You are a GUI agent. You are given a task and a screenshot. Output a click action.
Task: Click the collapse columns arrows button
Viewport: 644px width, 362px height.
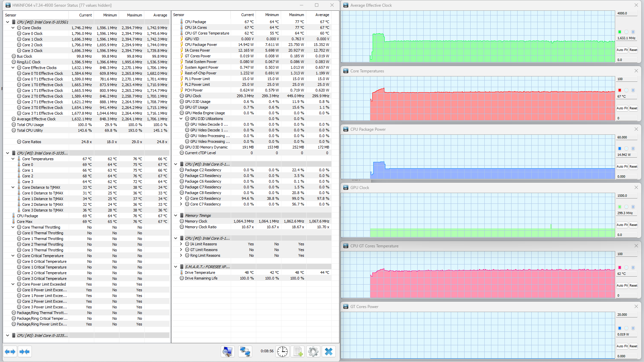coord(25,352)
